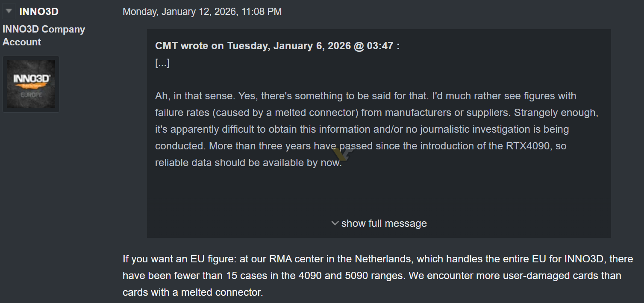Click the INNO3D logo lettering inside the avatar
The width and height of the screenshot is (644, 303).
(32, 79)
